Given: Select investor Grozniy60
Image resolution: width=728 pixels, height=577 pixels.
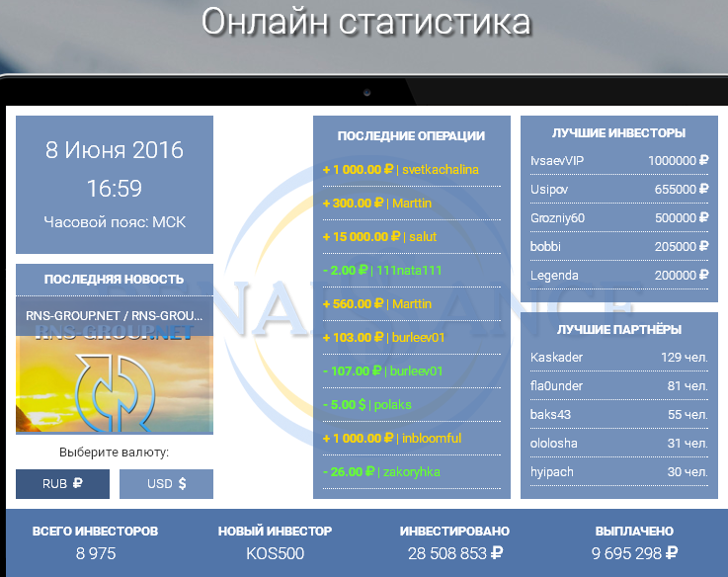Looking at the screenshot, I should click(x=558, y=218).
